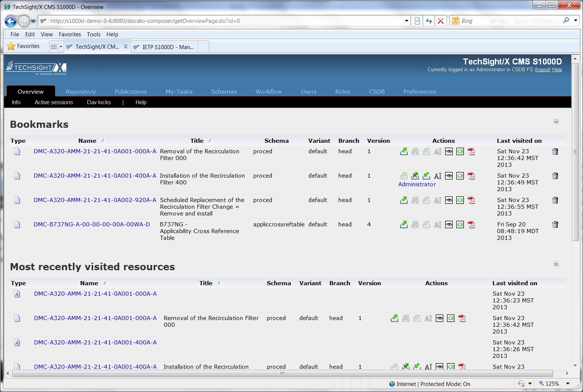Click the logout link
The image size is (583, 392).
[542, 70]
